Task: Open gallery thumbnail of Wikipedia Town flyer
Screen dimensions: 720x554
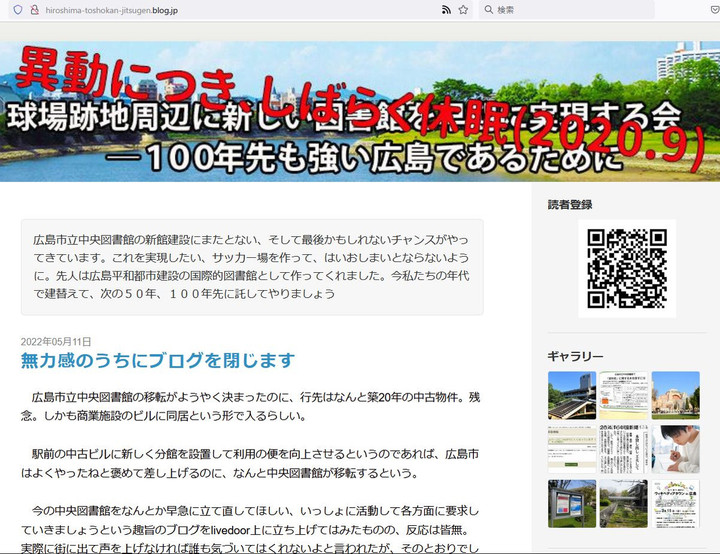Action: pos(675,503)
